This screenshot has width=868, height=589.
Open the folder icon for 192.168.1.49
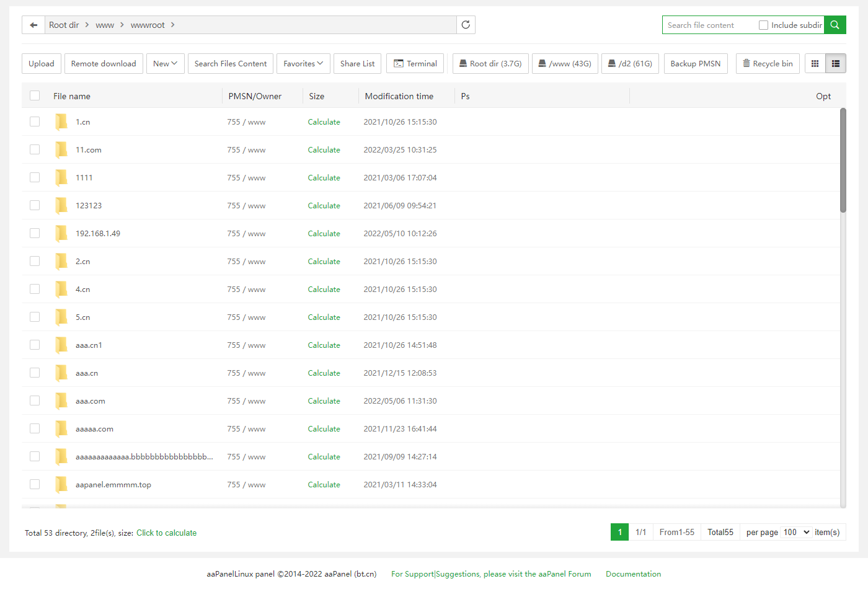61,234
